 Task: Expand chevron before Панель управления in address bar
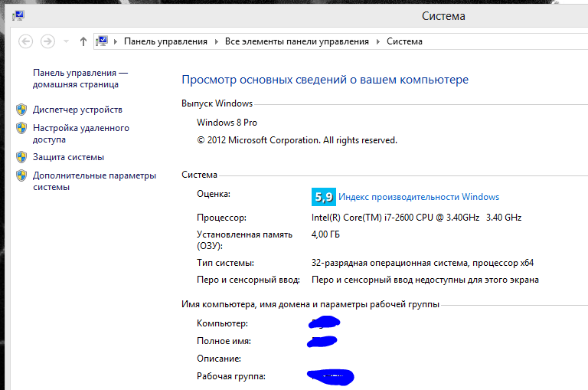coord(116,41)
